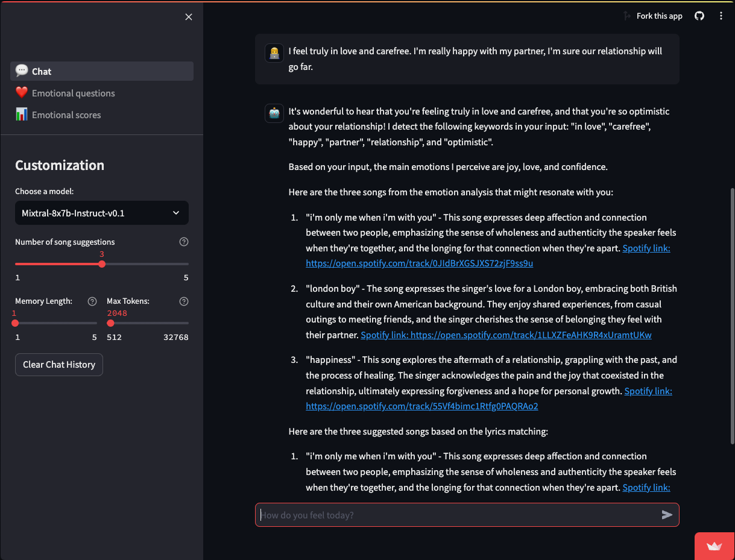Open the three-dot app menu
Image resolution: width=735 pixels, height=560 pixels.
(721, 16)
